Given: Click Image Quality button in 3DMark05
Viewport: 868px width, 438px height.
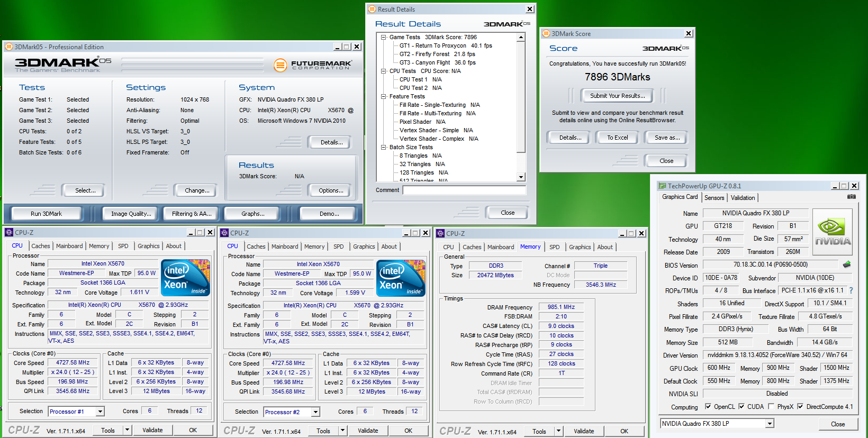Looking at the screenshot, I should 131,214.
